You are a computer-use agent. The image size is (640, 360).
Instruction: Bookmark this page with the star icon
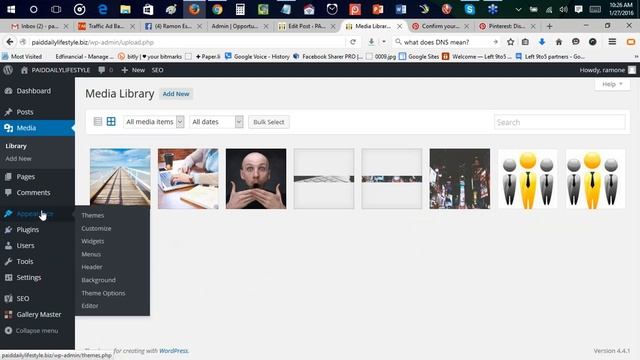click(x=511, y=42)
